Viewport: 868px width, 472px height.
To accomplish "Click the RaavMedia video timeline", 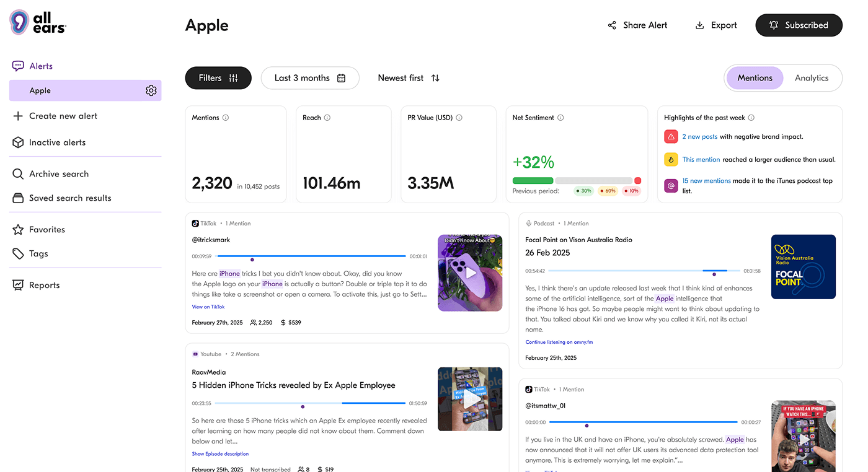I will 311,403.
